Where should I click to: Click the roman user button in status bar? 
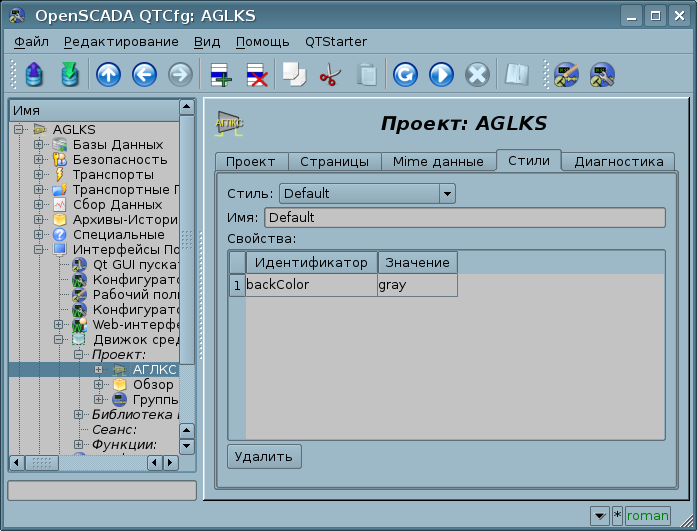(x=648, y=515)
